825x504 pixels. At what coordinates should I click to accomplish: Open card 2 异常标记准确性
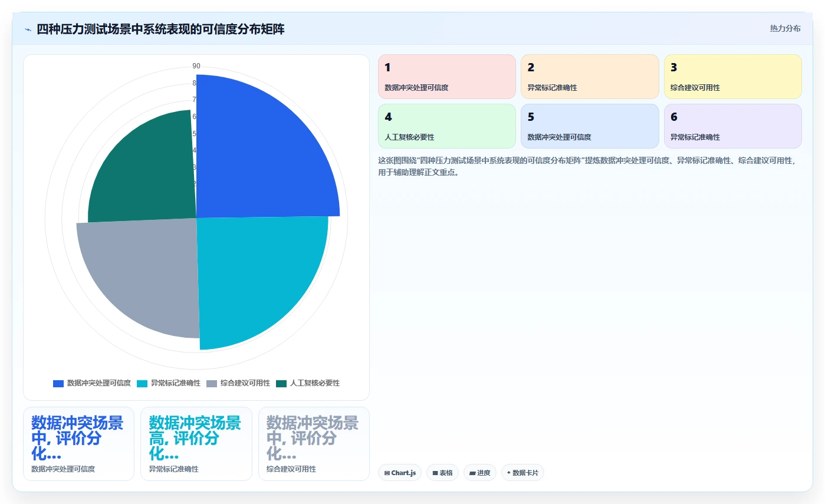(x=590, y=77)
